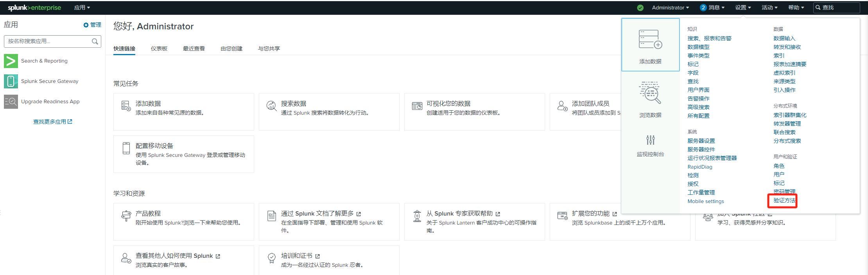This screenshot has height=275, width=868.
Task: Click the 可视化您的数据 card icon
Action: tap(417, 106)
